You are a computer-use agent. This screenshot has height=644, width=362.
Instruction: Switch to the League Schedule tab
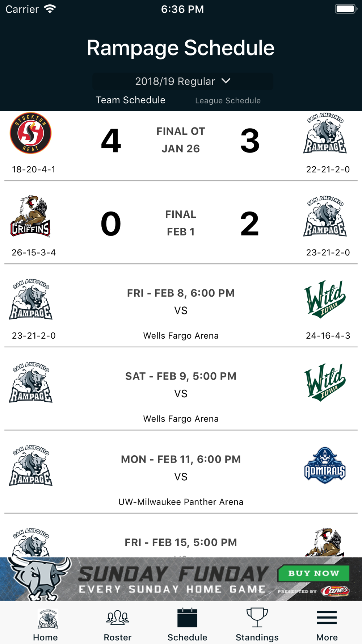tap(228, 101)
